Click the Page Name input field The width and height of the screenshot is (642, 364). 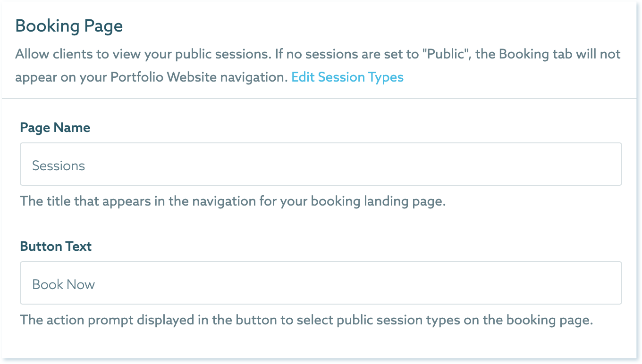point(321,165)
